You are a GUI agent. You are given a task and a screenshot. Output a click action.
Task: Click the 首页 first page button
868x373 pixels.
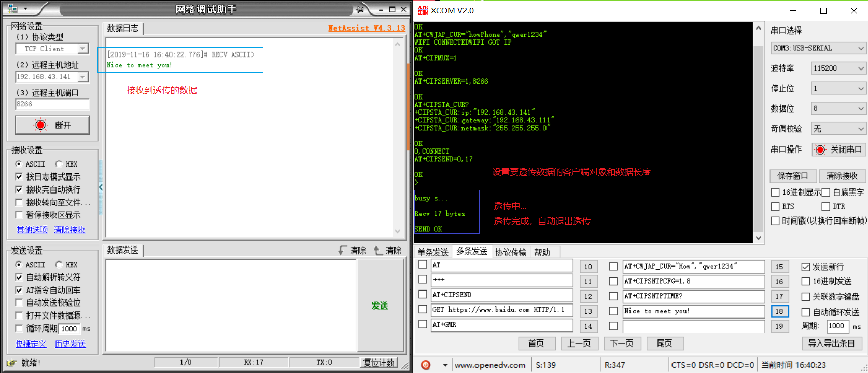click(x=537, y=343)
